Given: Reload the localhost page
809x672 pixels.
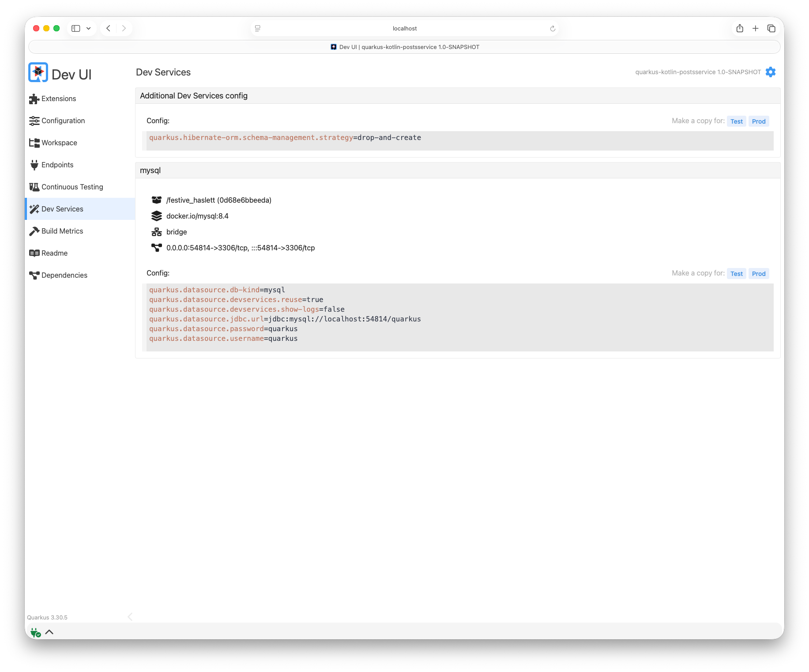Looking at the screenshot, I should click(x=553, y=28).
